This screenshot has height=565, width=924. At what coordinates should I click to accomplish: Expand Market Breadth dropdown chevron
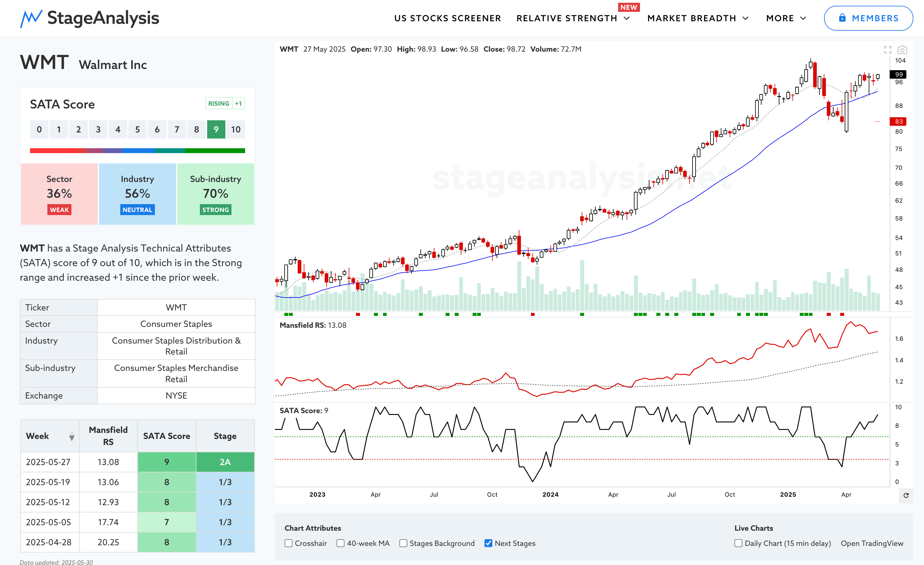pyautogui.click(x=745, y=18)
